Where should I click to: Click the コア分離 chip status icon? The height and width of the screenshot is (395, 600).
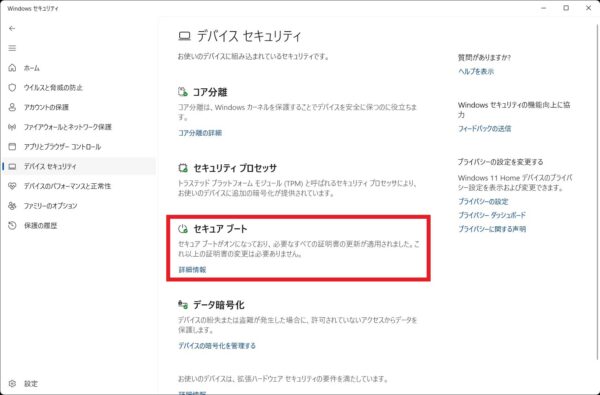(183, 92)
